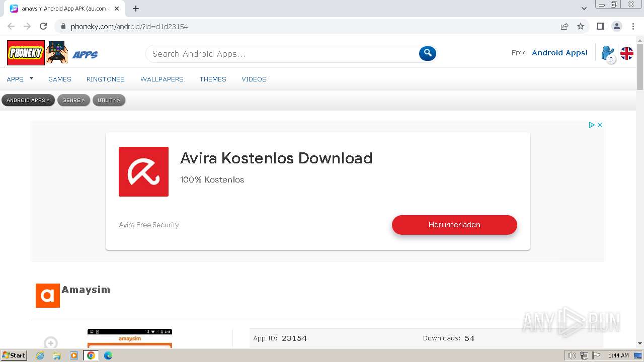Click the browser address bar
The width and height of the screenshot is (644, 362).
(307, 27)
